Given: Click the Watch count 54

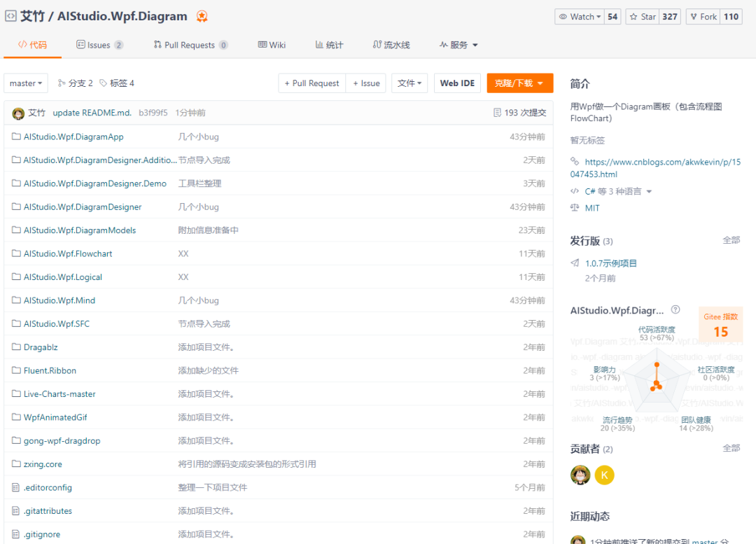Looking at the screenshot, I should 612,17.
